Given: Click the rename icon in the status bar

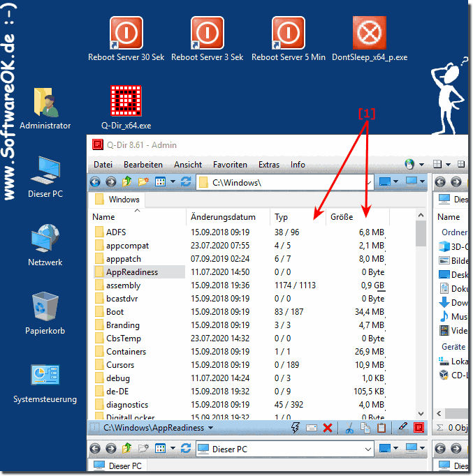Looking at the screenshot, I should coord(312,428).
